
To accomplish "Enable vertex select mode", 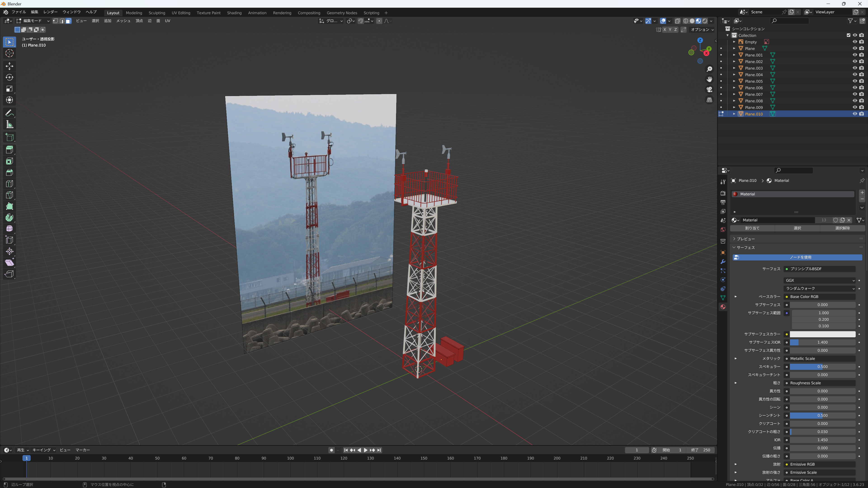I will (56, 21).
